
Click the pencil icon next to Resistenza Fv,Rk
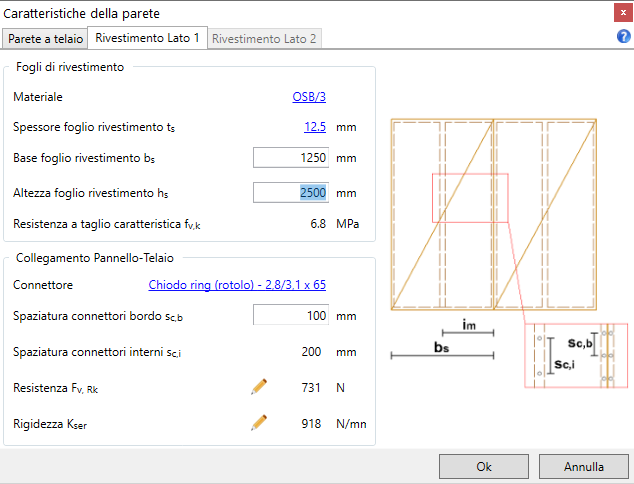tap(259, 387)
